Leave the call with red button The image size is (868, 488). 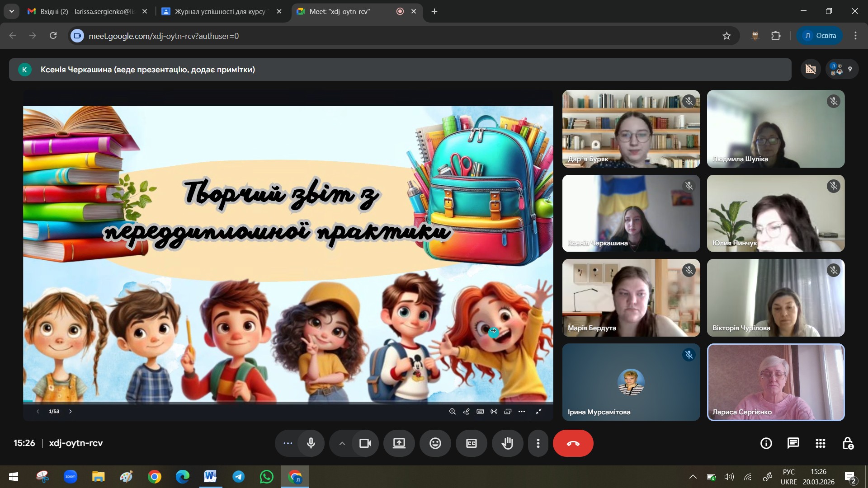[573, 443]
